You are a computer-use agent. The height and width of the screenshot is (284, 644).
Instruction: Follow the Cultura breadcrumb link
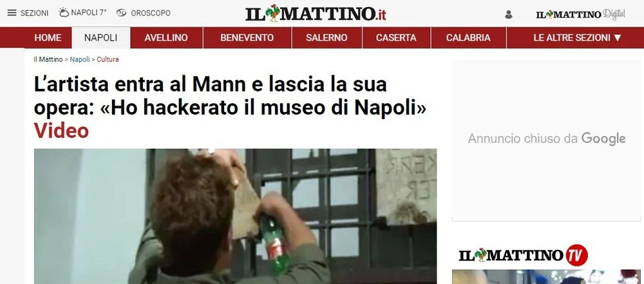[108, 59]
